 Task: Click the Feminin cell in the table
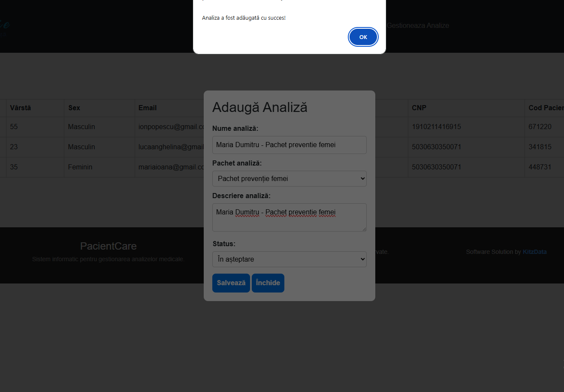80,167
